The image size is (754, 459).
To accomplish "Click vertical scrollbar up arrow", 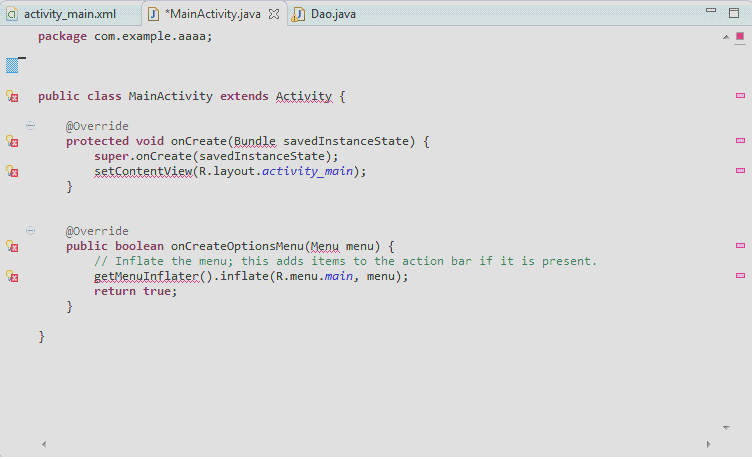I will point(726,37).
